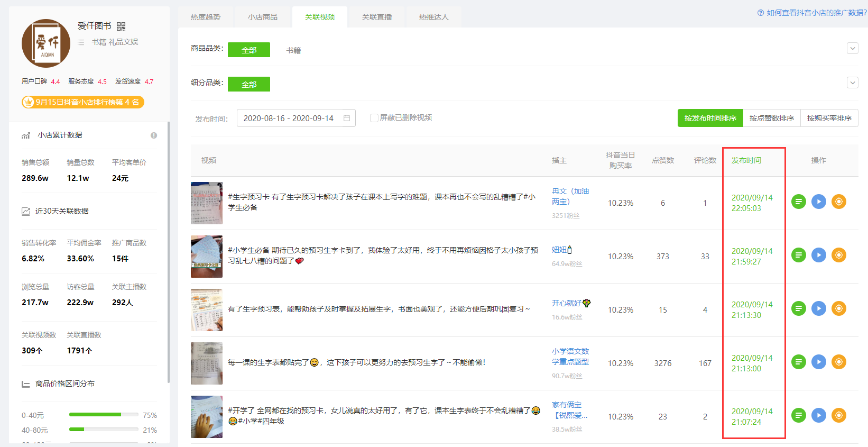Open thumbnail of #开学了 video
Viewport: 868px width, 447px height.
coord(207,417)
